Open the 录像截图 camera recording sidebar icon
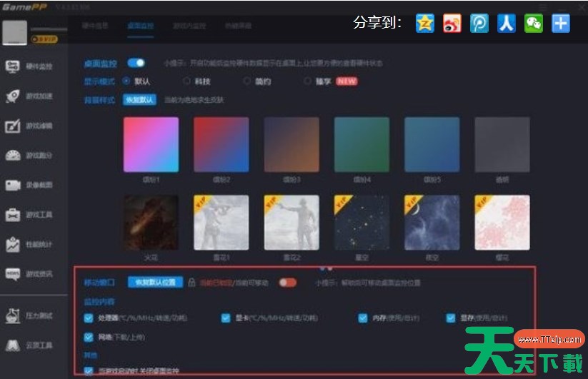Viewport: 588px width, 379px height. coord(13,185)
